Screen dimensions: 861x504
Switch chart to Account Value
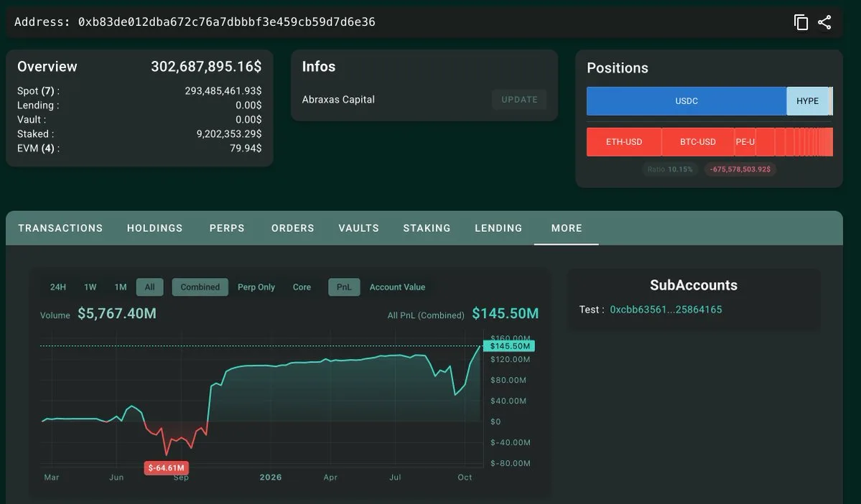click(x=397, y=287)
